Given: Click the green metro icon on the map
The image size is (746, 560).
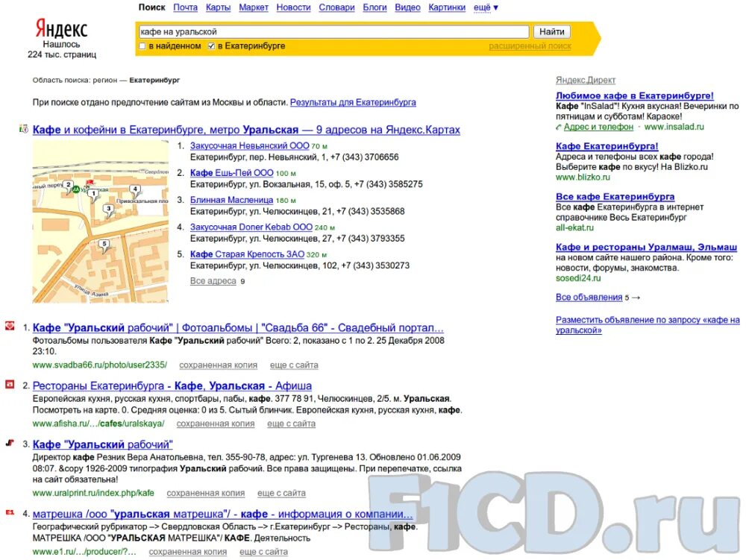Looking at the screenshot, I should point(76,189).
